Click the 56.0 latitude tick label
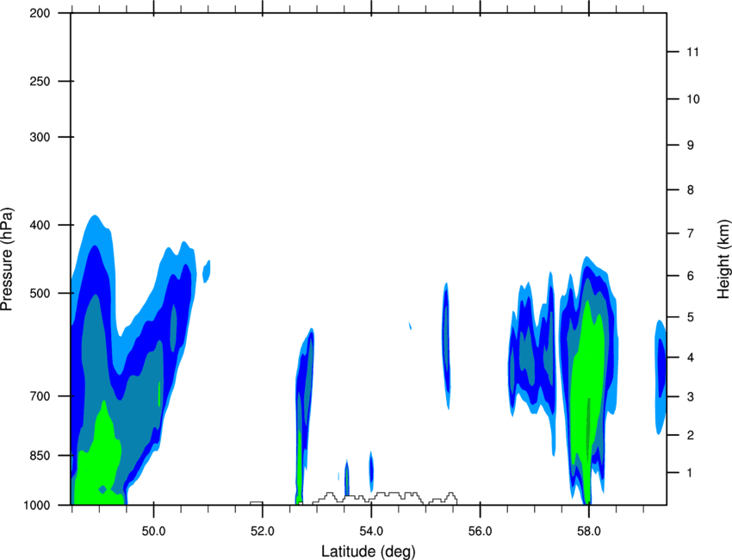Image resolution: width=732 pixels, height=560 pixels. 480,532
